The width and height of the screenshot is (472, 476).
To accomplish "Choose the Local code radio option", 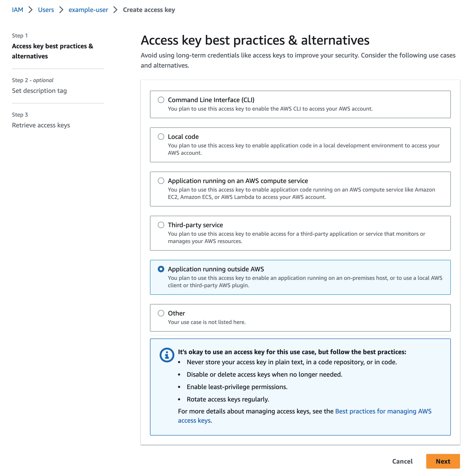I will pos(161,136).
